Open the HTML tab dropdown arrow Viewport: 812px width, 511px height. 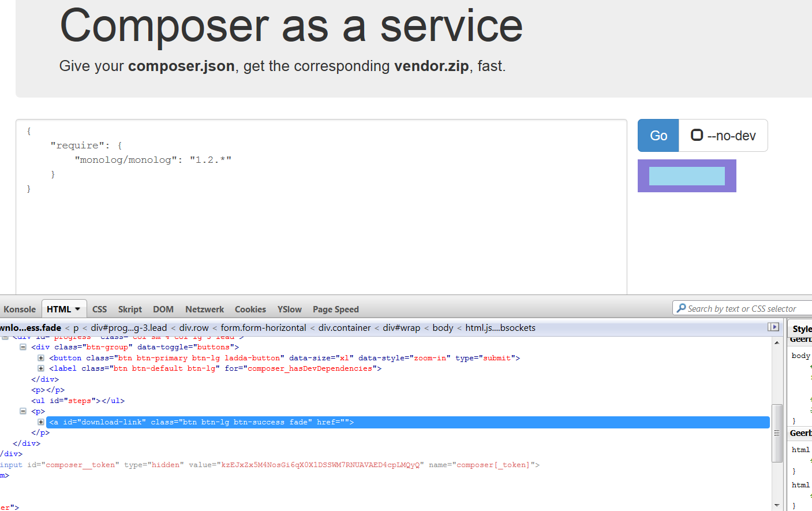pyautogui.click(x=78, y=309)
